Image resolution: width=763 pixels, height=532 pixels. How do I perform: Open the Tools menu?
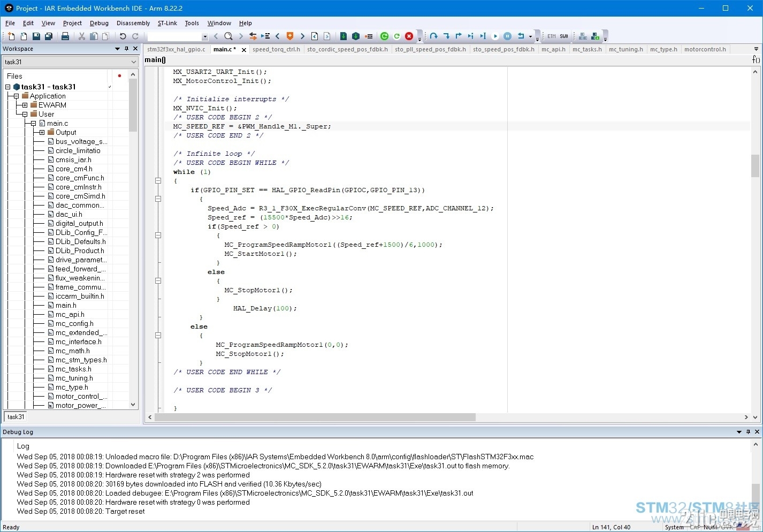click(192, 23)
